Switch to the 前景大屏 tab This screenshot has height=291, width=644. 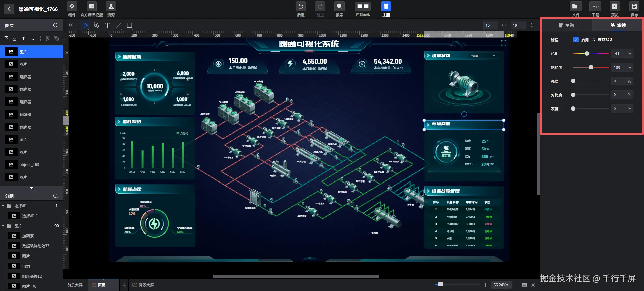pos(75,285)
